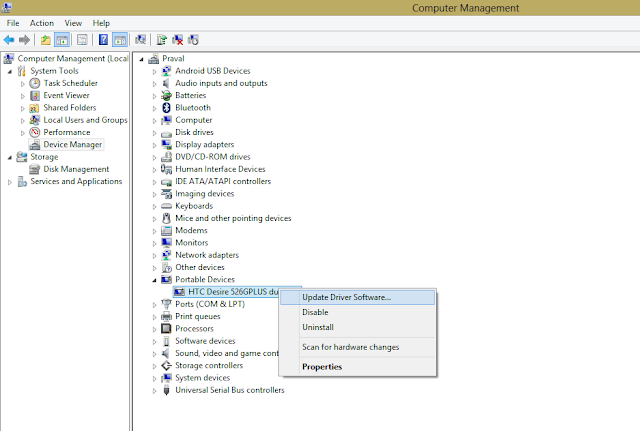
Task: Click the Forward arrow toolbar icon
Action: coord(24,40)
